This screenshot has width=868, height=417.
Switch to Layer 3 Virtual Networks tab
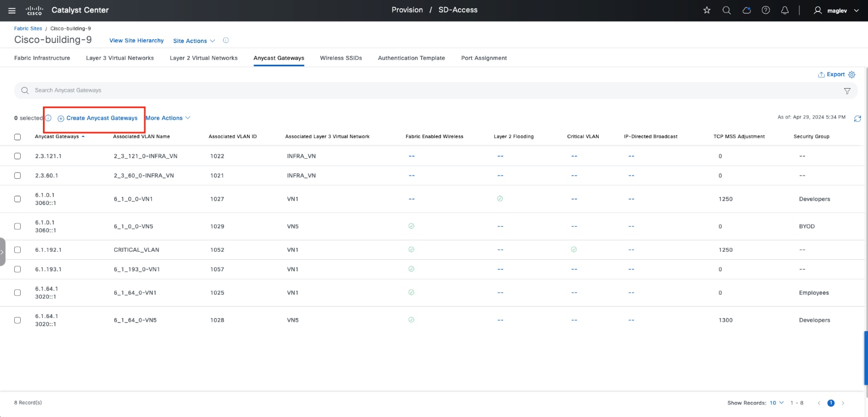120,58
